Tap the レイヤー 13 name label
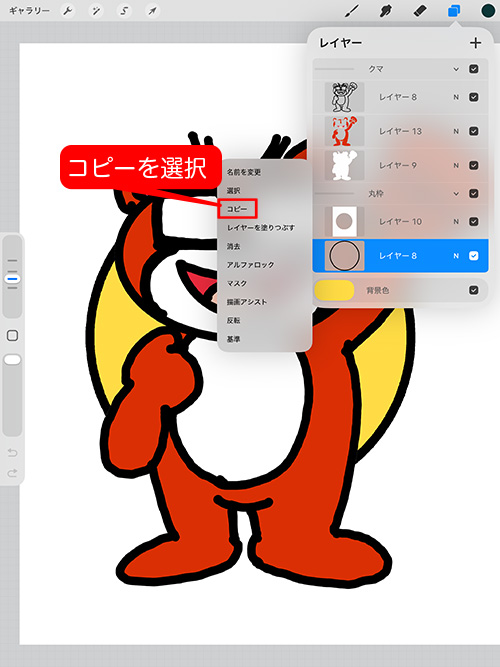The height and width of the screenshot is (667, 500). (400, 131)
